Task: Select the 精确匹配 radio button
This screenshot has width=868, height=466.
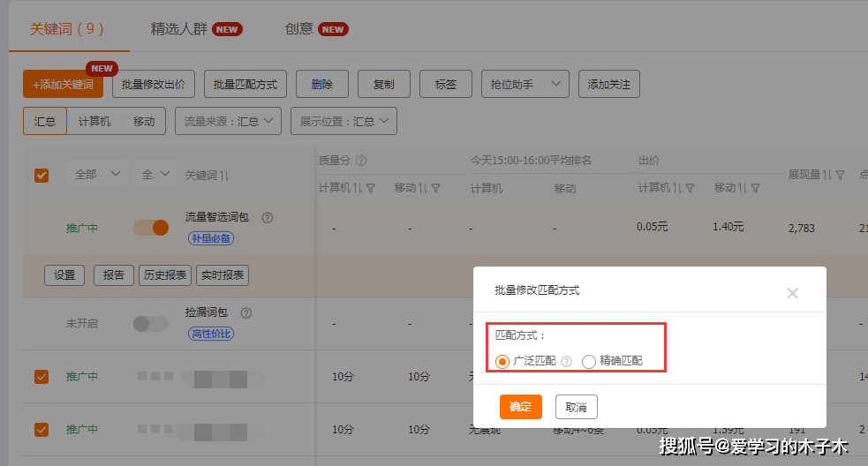Action: [589, 361]
